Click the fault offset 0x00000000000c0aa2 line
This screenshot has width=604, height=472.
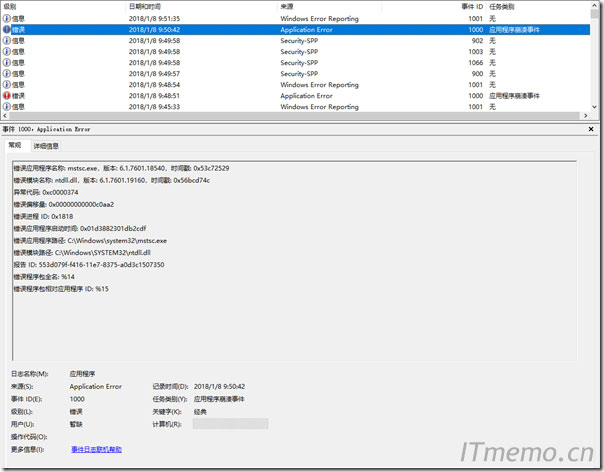(x=64, y=204)
